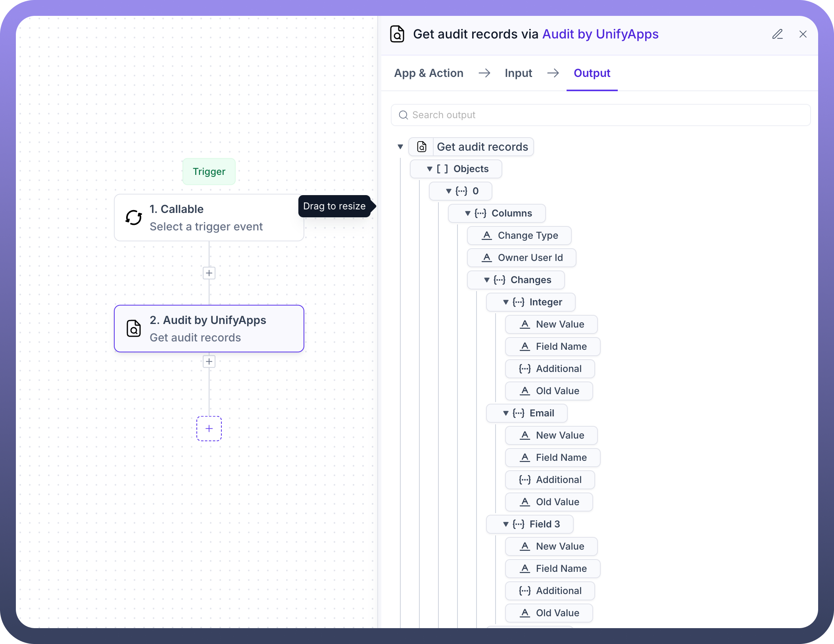This screenshot has width=834, height=644.
Task: Click the audit document icon in step 2
Action: pos(134,329)
